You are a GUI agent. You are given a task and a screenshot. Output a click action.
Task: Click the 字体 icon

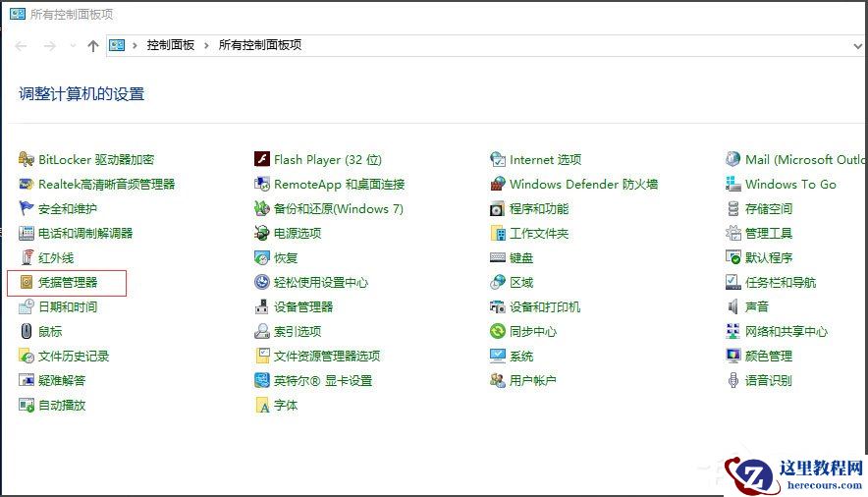(x=262, y=405)
